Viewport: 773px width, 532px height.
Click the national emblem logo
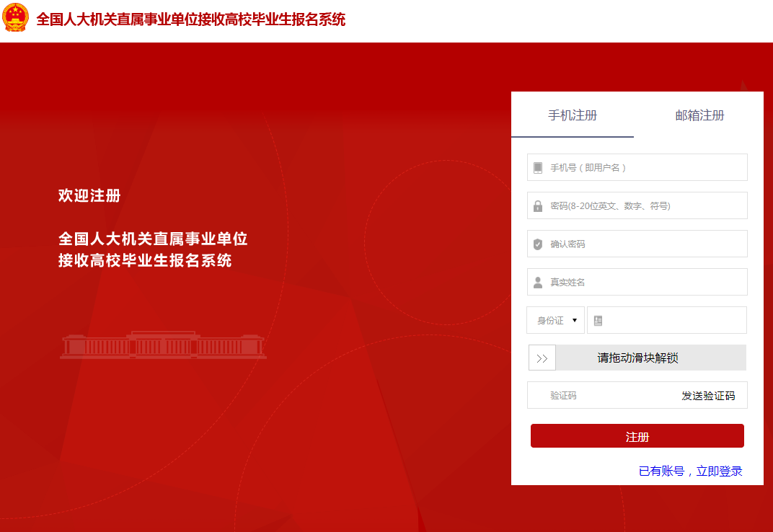click(16, 18)
